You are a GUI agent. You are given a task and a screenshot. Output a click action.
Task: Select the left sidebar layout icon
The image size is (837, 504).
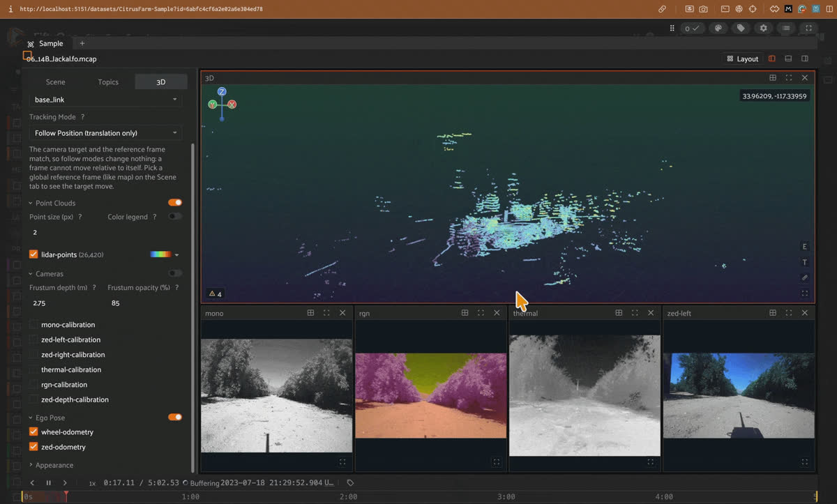point(771,59)
